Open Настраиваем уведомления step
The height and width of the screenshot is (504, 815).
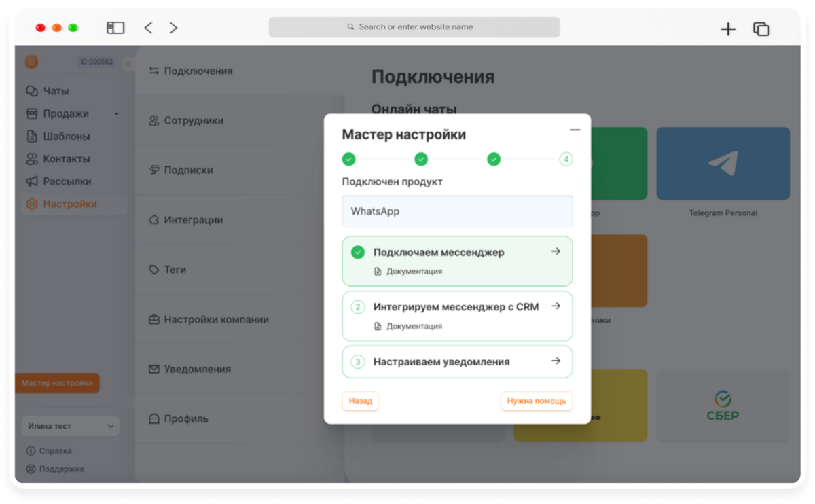click(457, 362)
